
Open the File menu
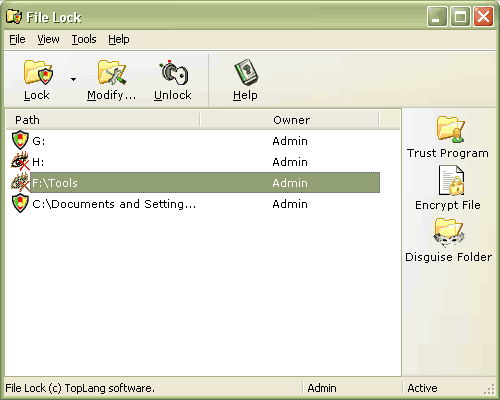(17, 39)
